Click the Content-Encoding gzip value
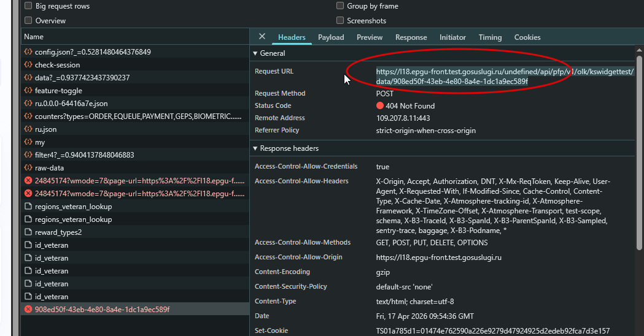 [383, 272]
